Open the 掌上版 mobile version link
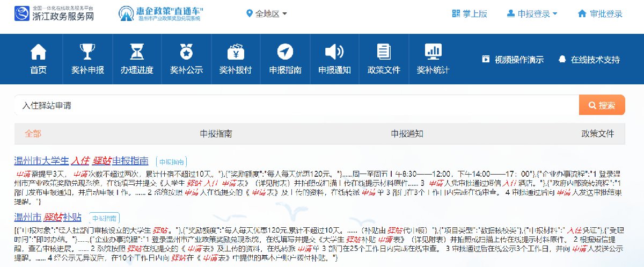644x267 pixels. pos(470,14)
